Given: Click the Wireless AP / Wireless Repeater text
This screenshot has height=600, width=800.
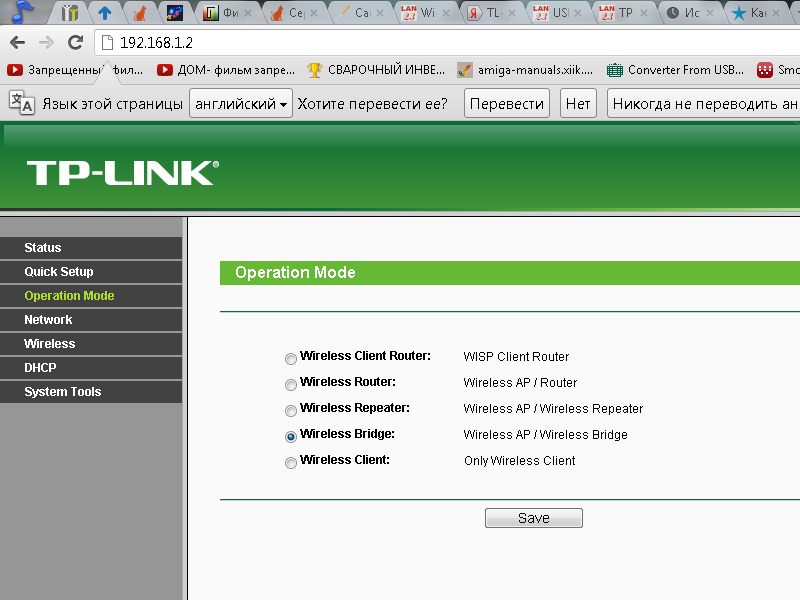Looking at the screenshot, I should point(553,409).
